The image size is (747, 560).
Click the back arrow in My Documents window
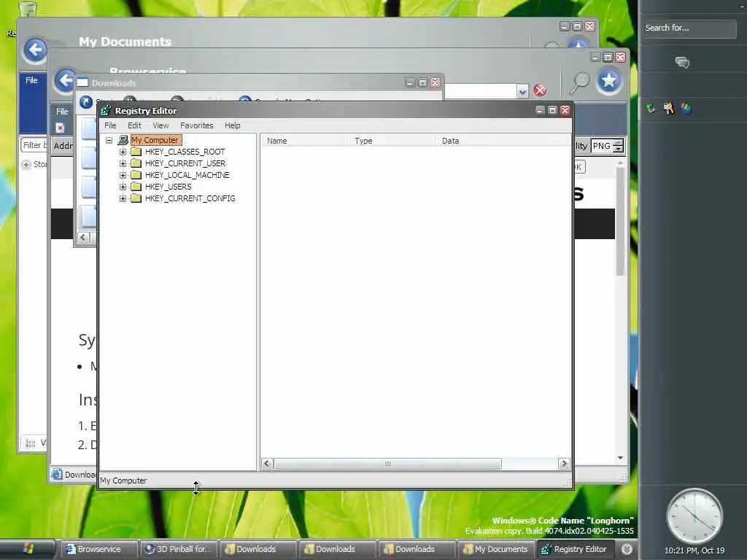[x=35, y=50]
